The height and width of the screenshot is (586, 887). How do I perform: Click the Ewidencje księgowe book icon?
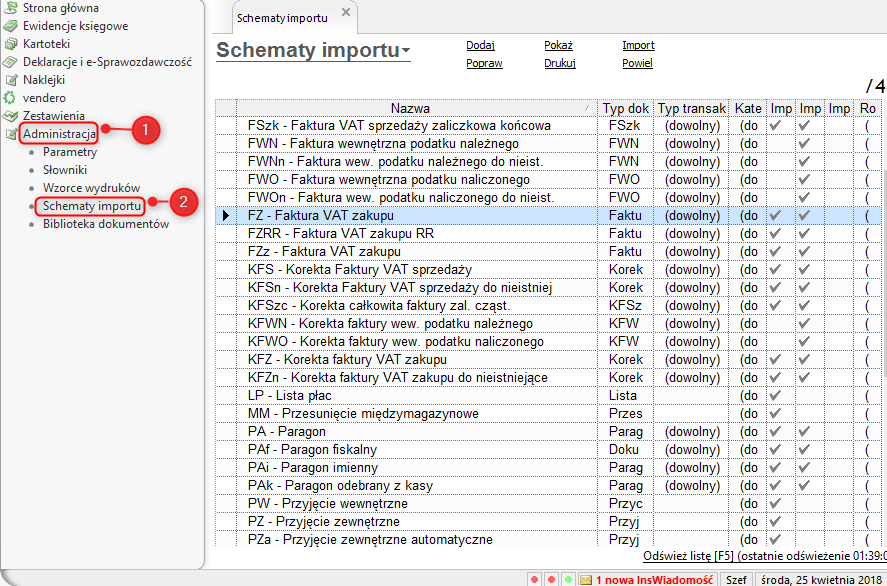click(x=11, y=26)
